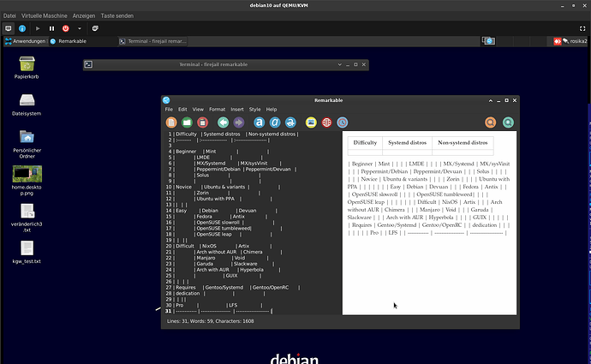Click the display panel icon in guest taskbar
The height and width of the screenshot is (364, 591).
coord(488,41)
